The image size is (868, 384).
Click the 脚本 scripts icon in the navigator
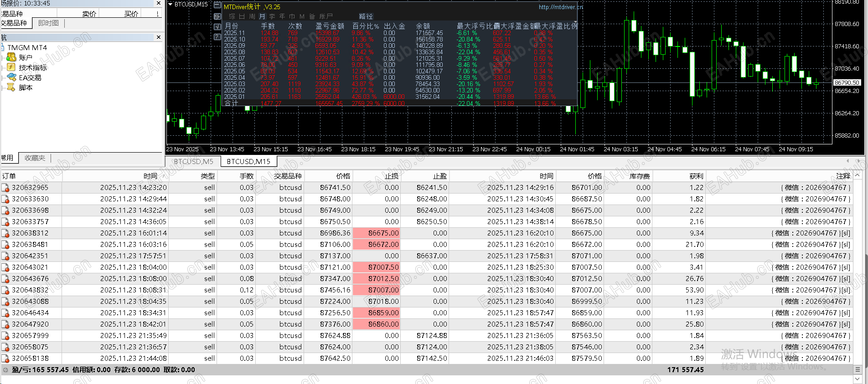coord(11,87)
